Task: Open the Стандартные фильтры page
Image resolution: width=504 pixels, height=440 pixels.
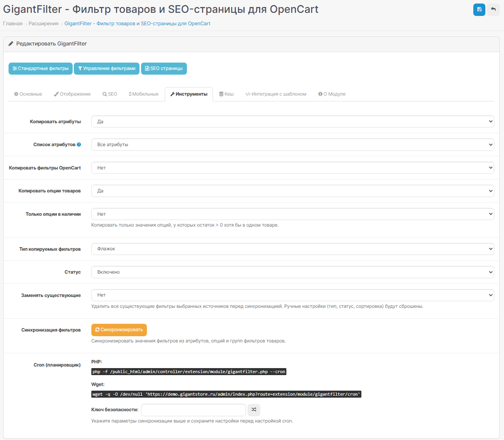Action: (x=41, y=68)
